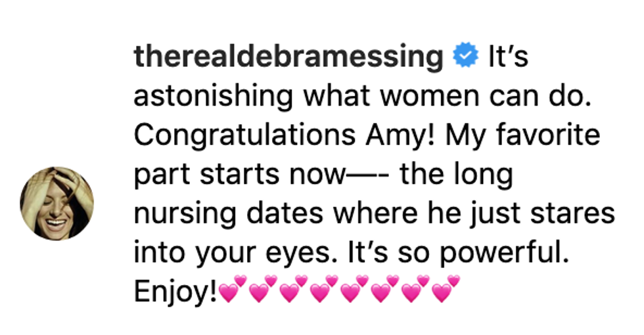The height and width of the screenshot is (335, 644).
Task: Click the first pink hearts emoji
Action: coord(232,289)
